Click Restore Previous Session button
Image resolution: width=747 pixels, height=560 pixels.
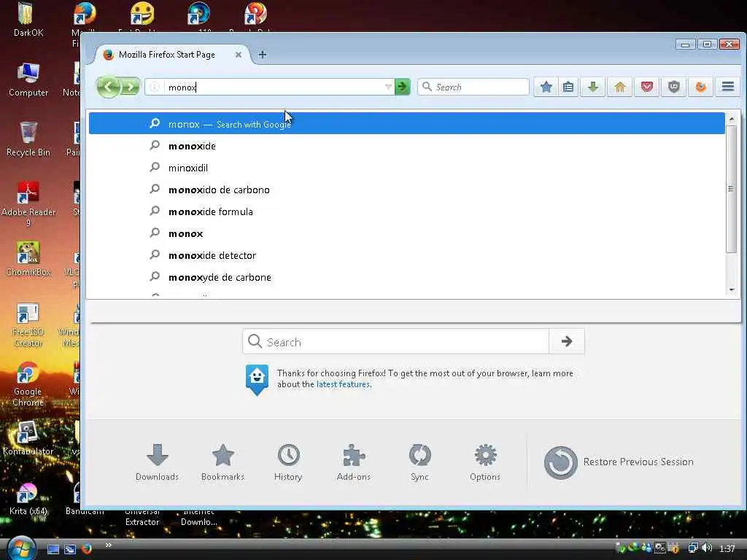click(619, 462)
